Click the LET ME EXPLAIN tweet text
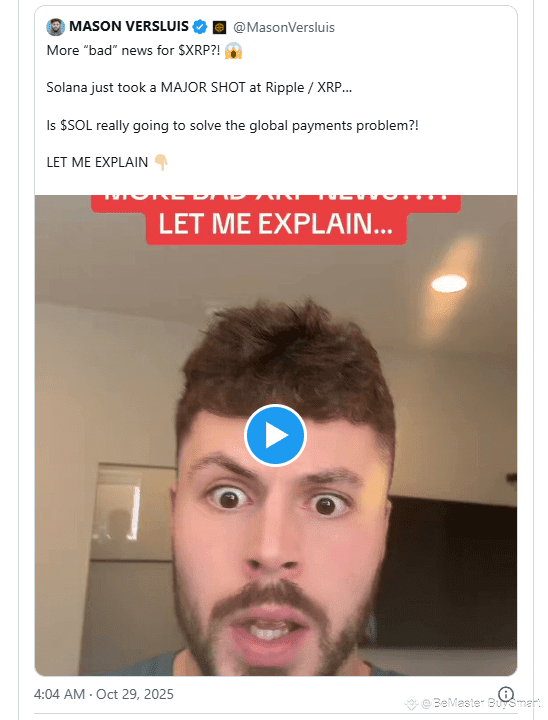Viewport: 548px width, 720px height. [x=97, y=163]
